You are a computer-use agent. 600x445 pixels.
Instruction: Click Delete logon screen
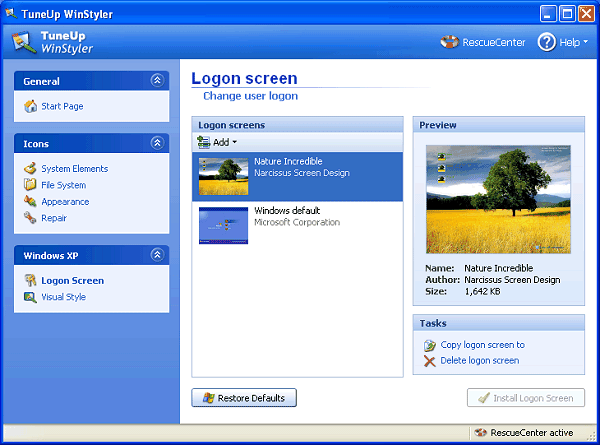(479, 360)
